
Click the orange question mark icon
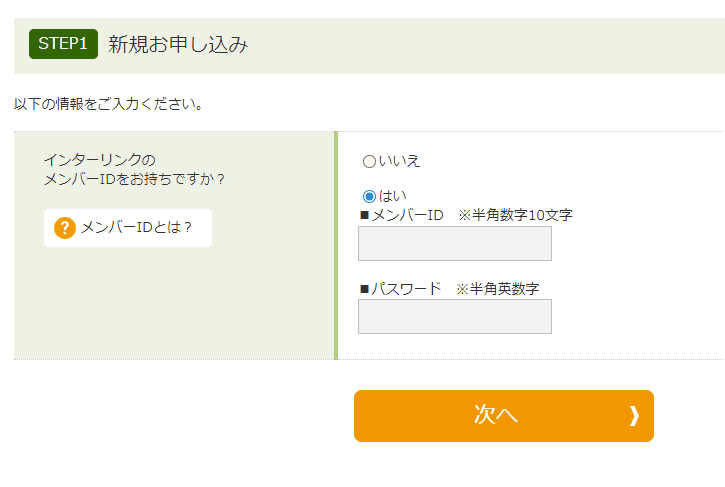pos(65,228)
